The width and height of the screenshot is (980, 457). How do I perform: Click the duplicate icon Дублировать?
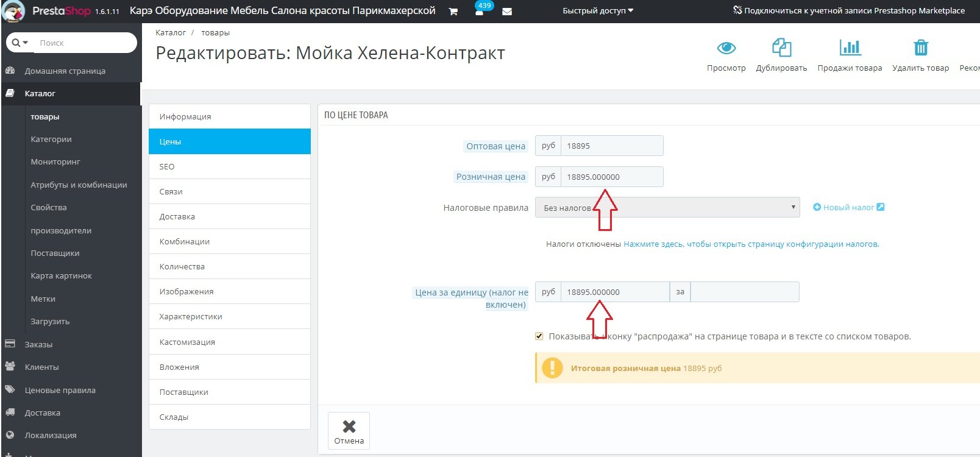[x=781, y=48]
